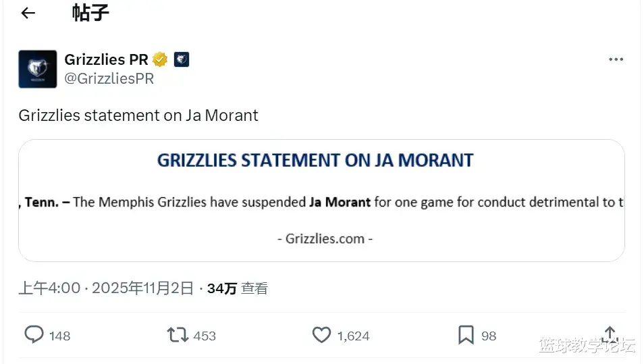The image size is (644, 364).
Task: Click the 98 bookmarks count
Action: (x=489, y=336)
